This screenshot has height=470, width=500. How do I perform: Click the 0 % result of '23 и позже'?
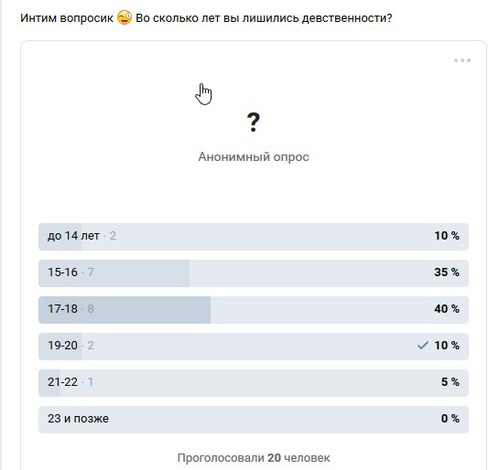click(450, 418)
